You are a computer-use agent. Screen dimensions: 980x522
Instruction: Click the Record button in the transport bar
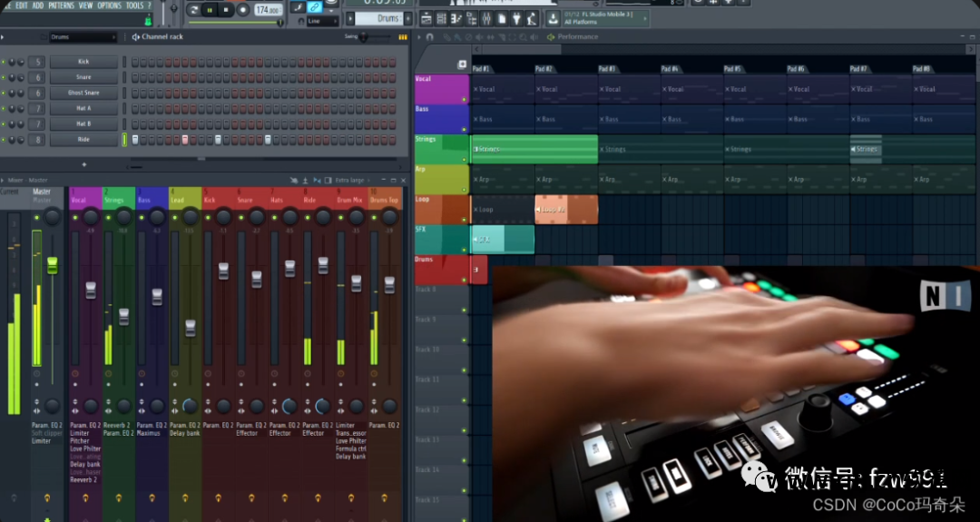(x=242, y=10)
